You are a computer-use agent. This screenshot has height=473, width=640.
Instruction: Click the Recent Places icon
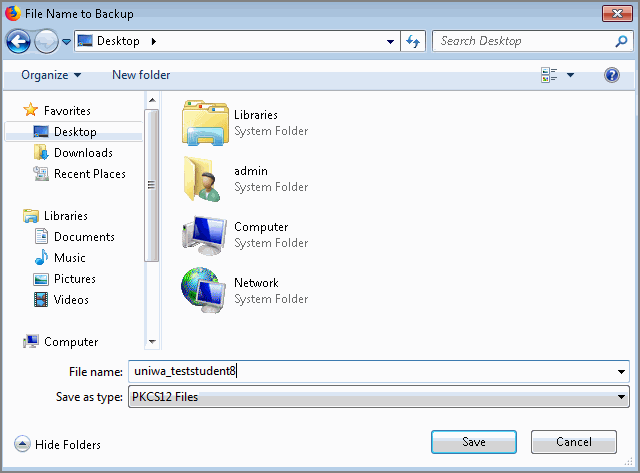tap(41, 174)
